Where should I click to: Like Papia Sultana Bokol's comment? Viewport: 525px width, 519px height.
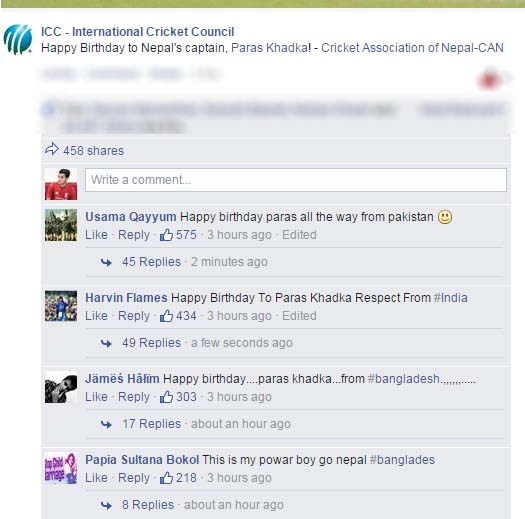[x=96, y=478]
